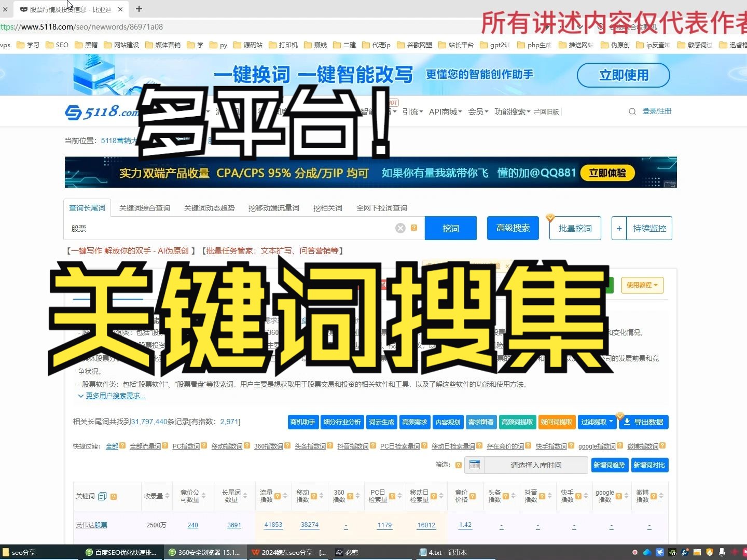Open the SEO bookmark folder
Viewport: 747px width, 560px height.
point(57,45)
